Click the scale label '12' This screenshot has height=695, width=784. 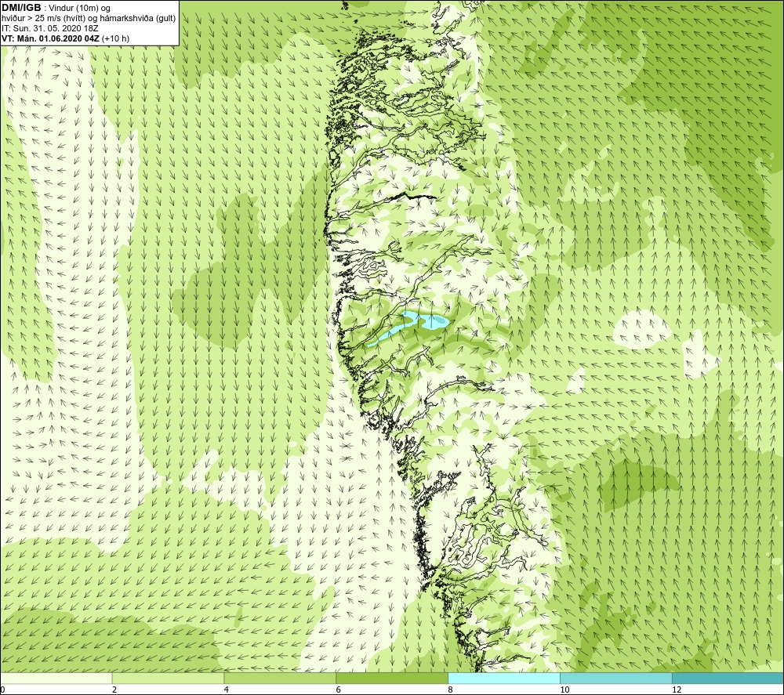(x=677, y=690)
